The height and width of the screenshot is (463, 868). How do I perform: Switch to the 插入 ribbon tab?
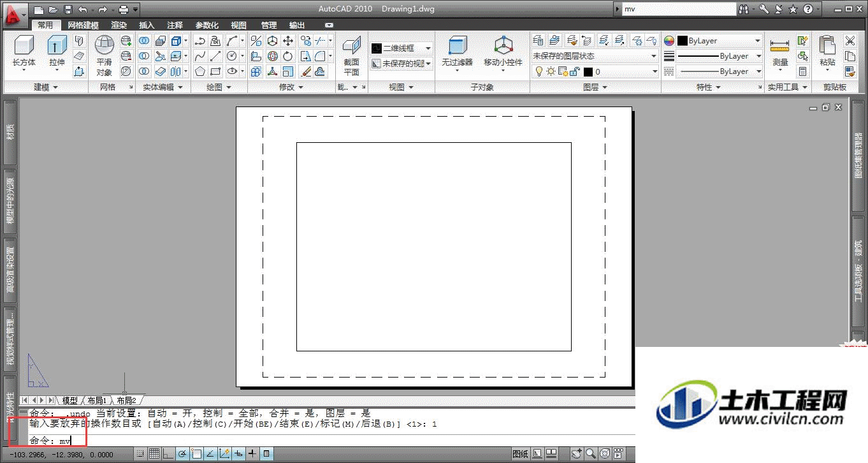tap(147, 26)
